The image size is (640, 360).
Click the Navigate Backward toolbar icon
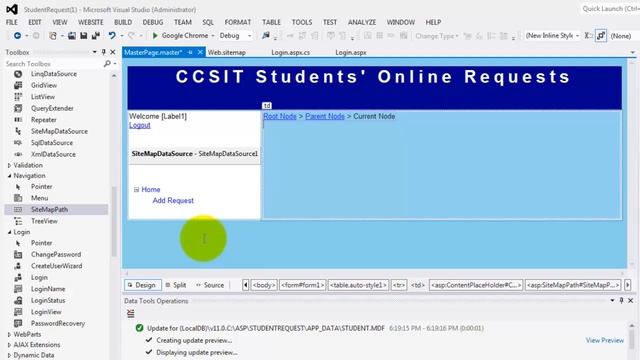pyautogui.click(x=17, y=36)
